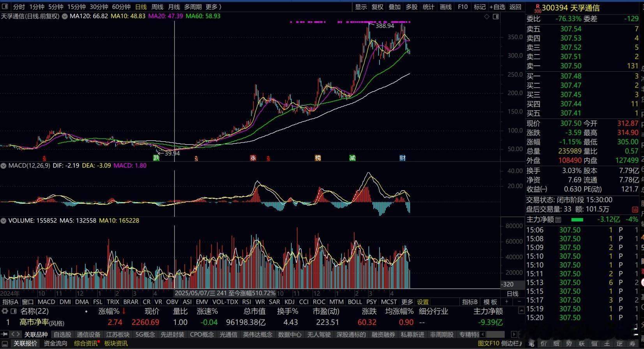Image resolution: width=644 pixels, height=349 pixels.
Task: Toggle the list layout icon next to gear
Action: tap(14, 311)
